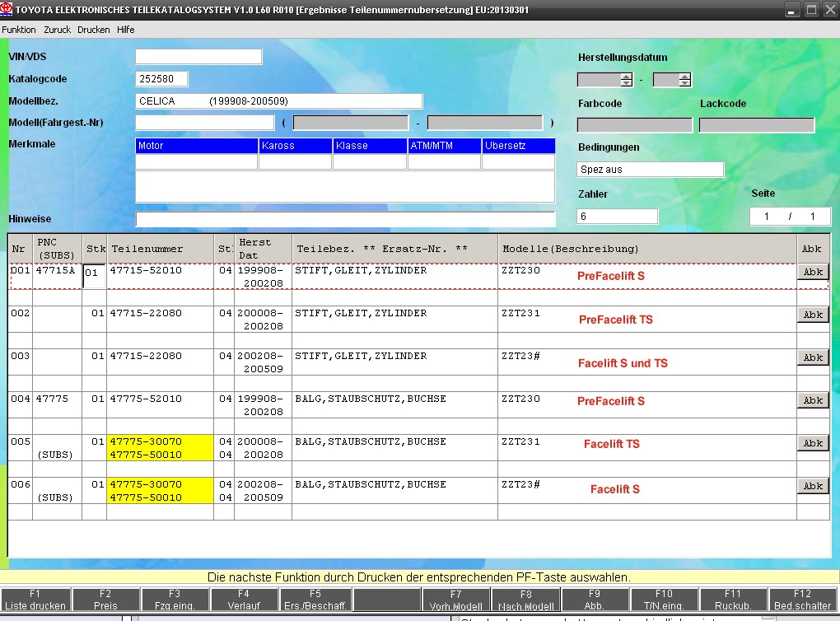The image size is (840, 621).
Task: Click Abk button for row 003
Action: coord(813,357)
